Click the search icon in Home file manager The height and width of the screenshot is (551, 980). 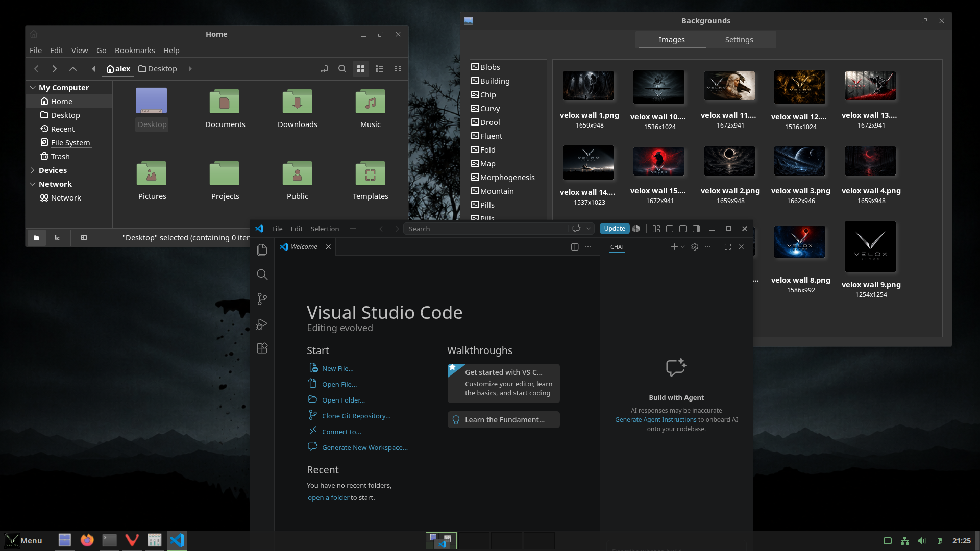(x=342, y=69)
